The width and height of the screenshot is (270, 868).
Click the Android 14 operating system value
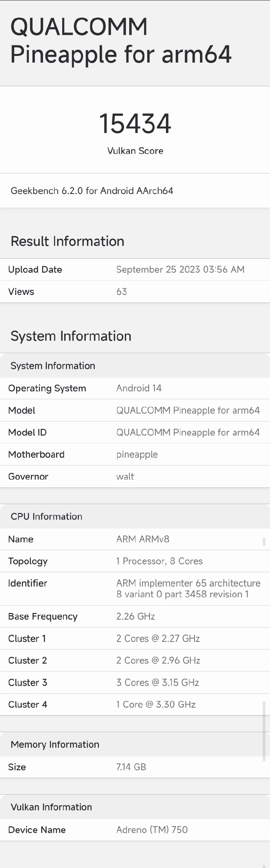[x=139, y=388]
